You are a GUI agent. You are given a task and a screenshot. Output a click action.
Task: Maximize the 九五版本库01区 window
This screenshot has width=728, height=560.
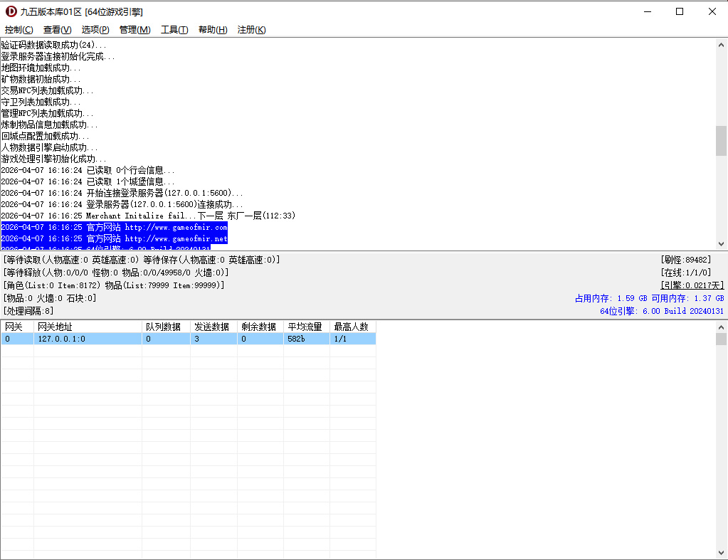tap(680, 11)
